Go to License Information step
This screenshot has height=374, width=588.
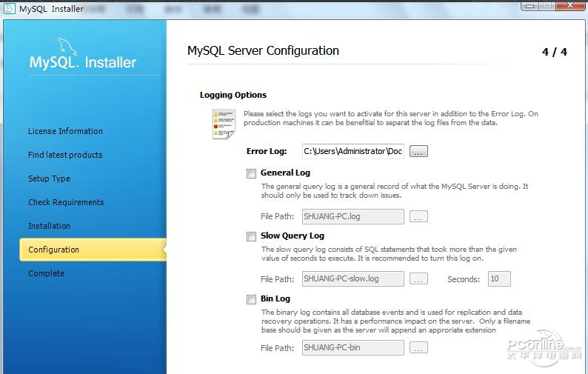pos(65,131)
